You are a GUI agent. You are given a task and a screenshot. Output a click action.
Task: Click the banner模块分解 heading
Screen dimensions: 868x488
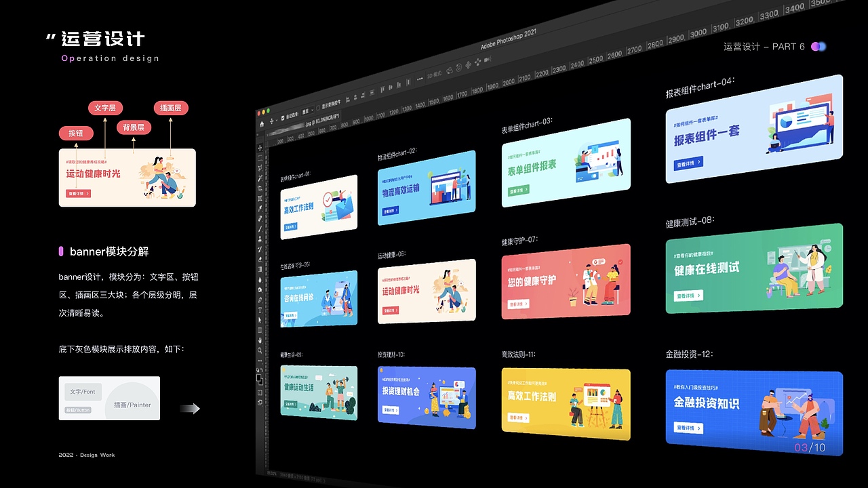[109, 251]
